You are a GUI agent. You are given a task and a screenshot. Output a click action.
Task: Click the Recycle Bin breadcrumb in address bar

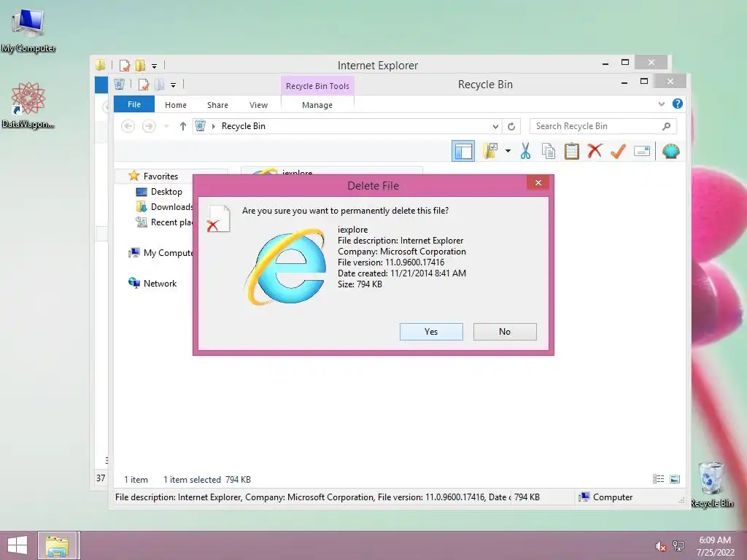pyautogui.click(x=244, y=126)
